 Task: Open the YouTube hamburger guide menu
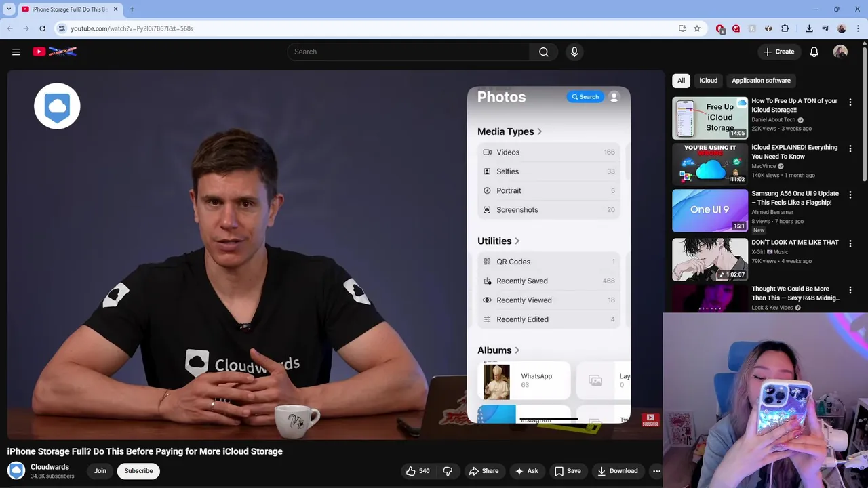[16, 52]
